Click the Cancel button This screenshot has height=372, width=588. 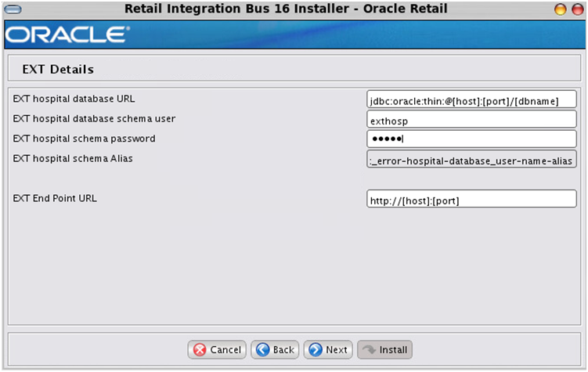(217, 349)
